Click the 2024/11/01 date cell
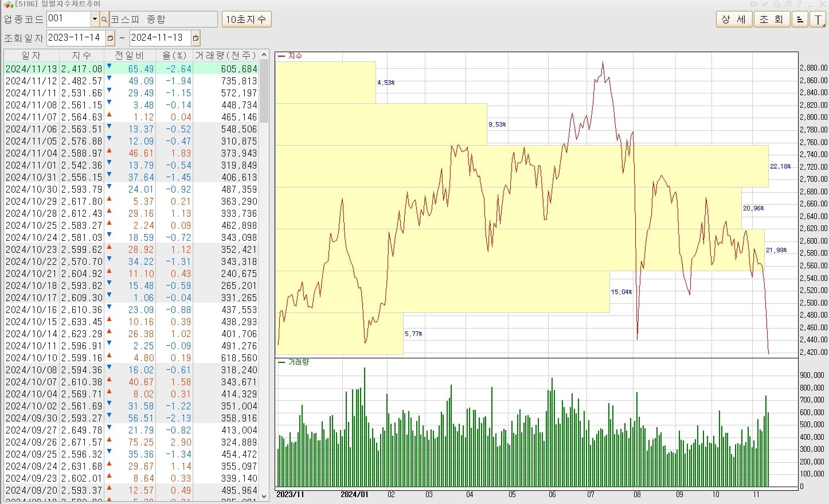 tap(32, 165)
